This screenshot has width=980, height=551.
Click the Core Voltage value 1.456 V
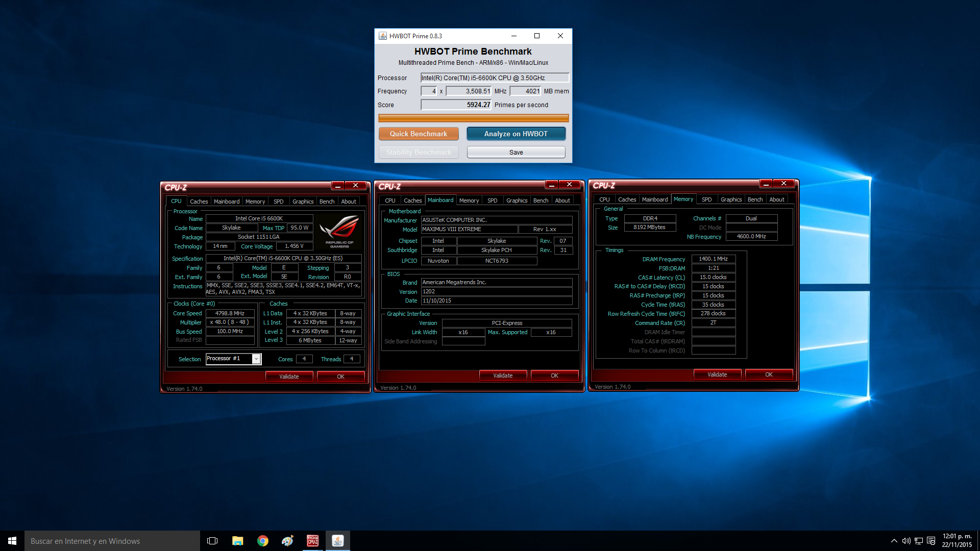295,246
